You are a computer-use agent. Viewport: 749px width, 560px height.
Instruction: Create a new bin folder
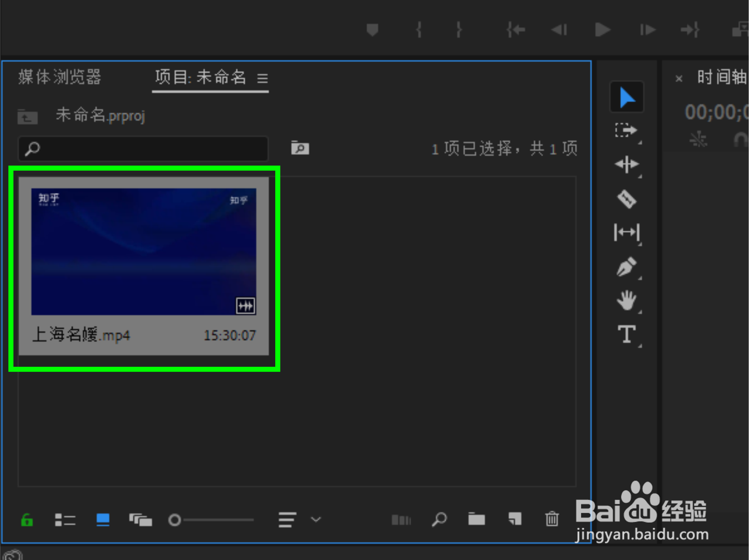click(476, 519)
